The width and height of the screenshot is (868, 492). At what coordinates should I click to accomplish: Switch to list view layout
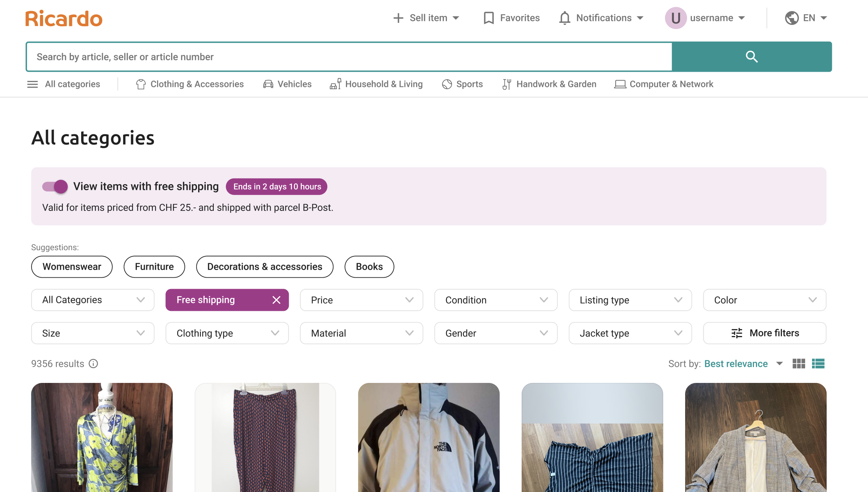pos(818,364)
